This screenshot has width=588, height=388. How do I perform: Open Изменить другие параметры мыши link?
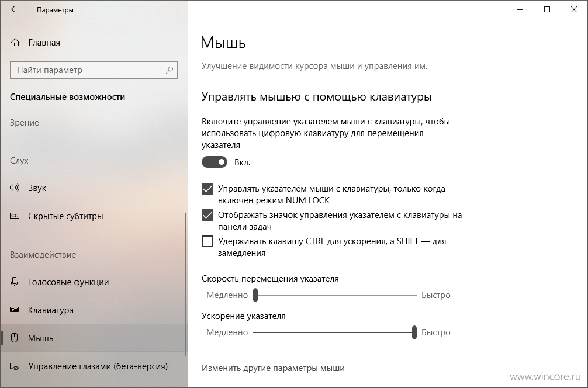273,368
